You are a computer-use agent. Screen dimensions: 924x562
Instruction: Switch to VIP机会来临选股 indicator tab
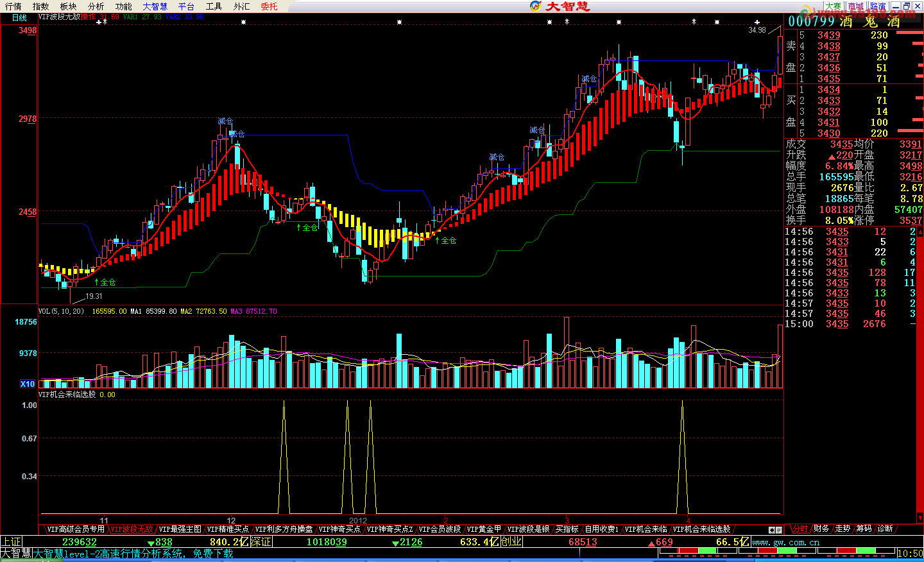(x=701, y=529)
